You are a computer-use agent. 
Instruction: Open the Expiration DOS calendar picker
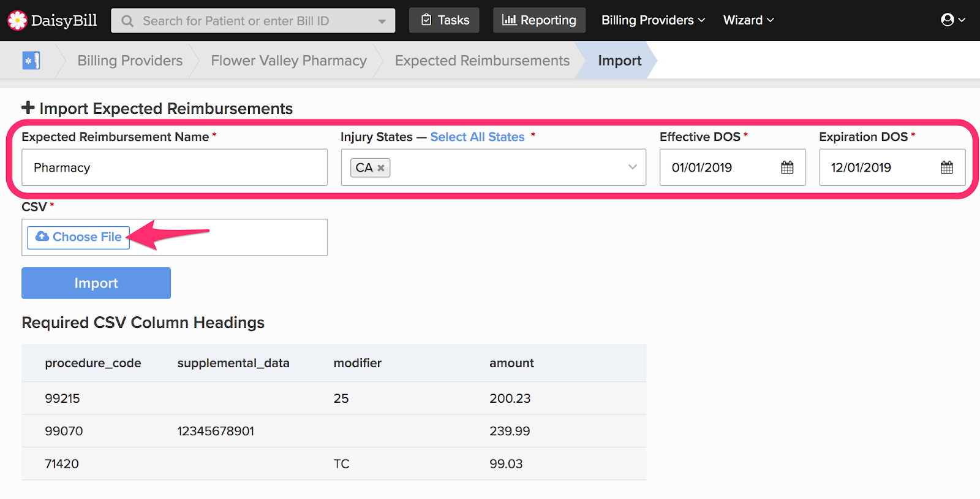(946, 167)
